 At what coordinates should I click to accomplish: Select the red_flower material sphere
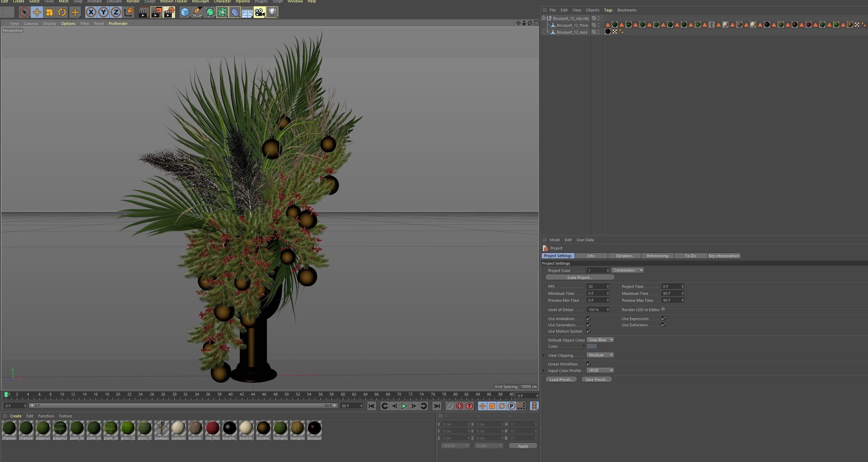(x=213, y=428)
